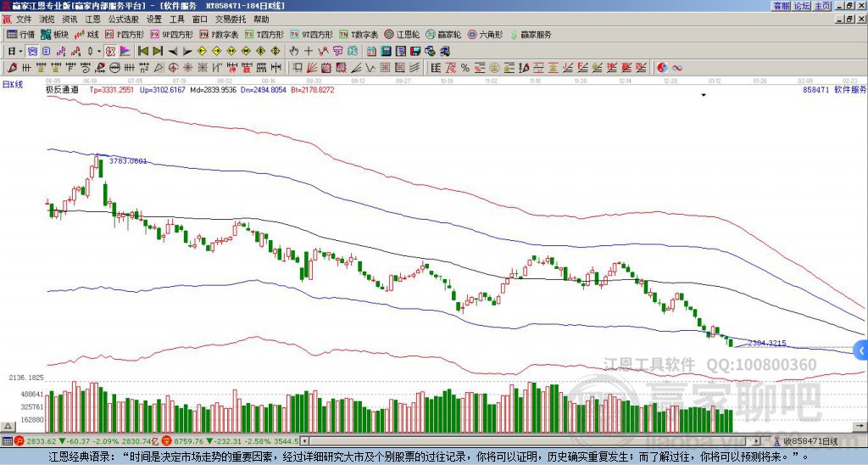Image resolution: width=868 pixels, height=465 pixels.
Task: Click the 日K线 label
Action: [x=13, y=85]
